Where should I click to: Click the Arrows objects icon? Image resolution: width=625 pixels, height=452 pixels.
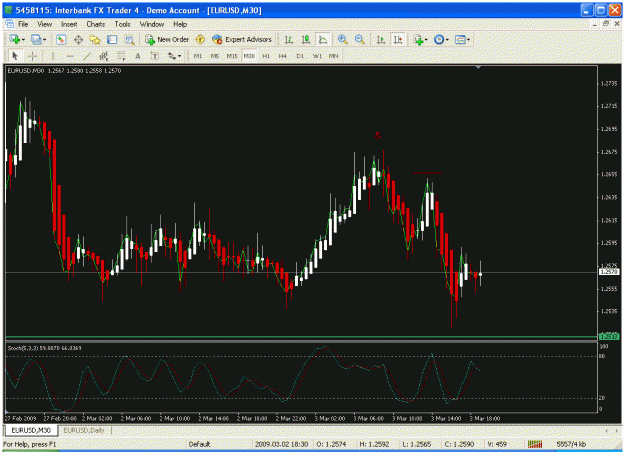pos(171,56)
